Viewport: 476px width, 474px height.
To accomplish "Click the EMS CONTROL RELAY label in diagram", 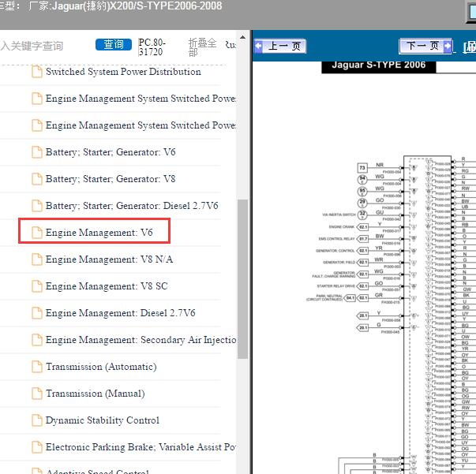I will pos(336,239).
